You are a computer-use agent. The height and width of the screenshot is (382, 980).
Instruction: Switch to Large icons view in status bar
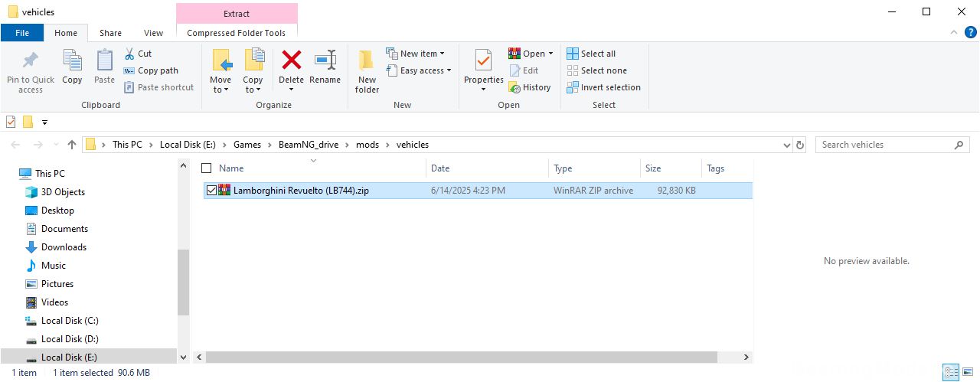pos(968,373)
